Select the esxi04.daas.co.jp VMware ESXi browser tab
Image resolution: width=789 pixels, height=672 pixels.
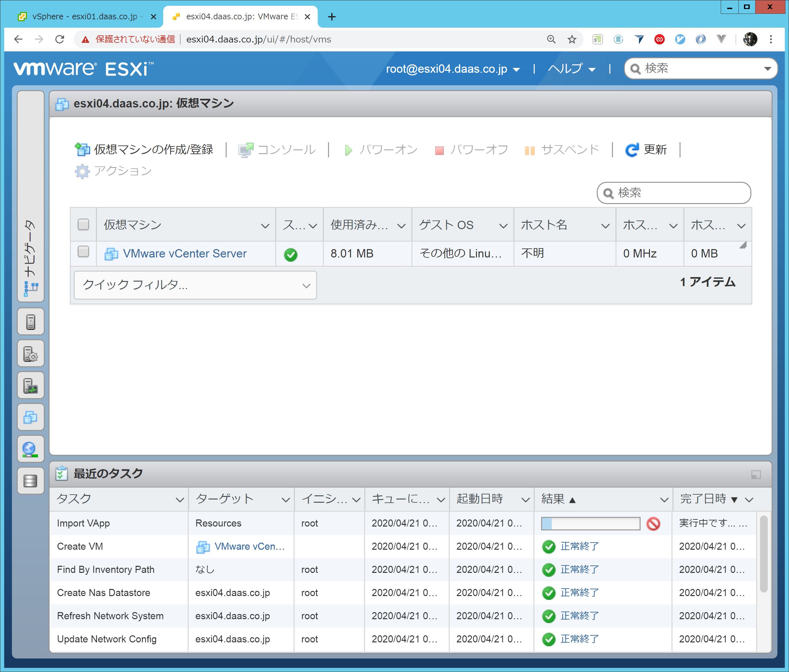[x=240, y=17]
